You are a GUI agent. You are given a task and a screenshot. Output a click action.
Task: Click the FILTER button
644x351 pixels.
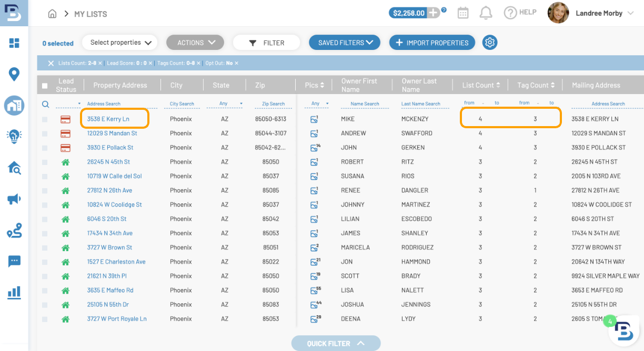click(x=266, y=43)
